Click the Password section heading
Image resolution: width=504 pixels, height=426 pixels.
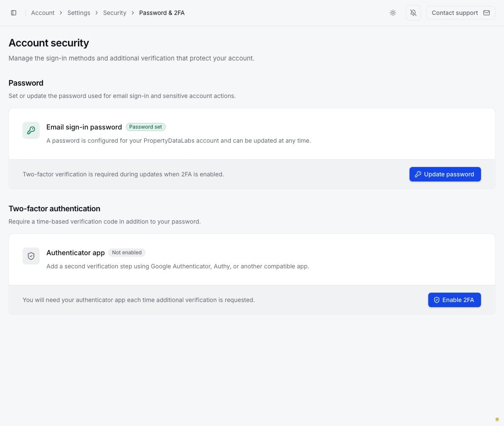coord(26,83)
